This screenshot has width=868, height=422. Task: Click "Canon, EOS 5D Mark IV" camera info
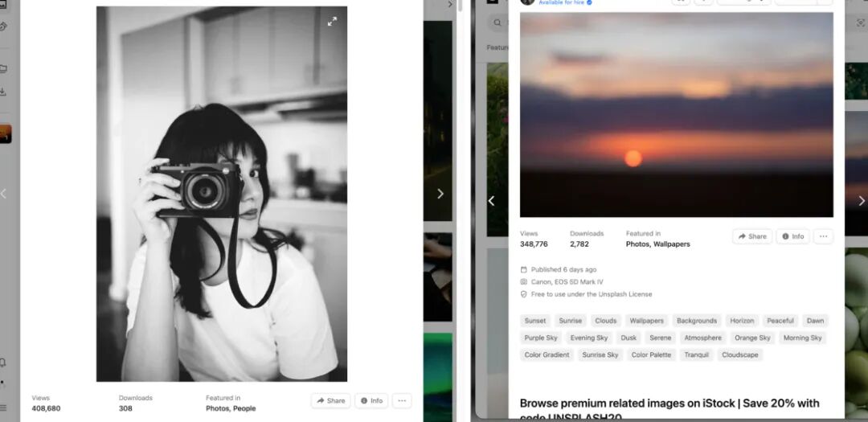[567, 282]
